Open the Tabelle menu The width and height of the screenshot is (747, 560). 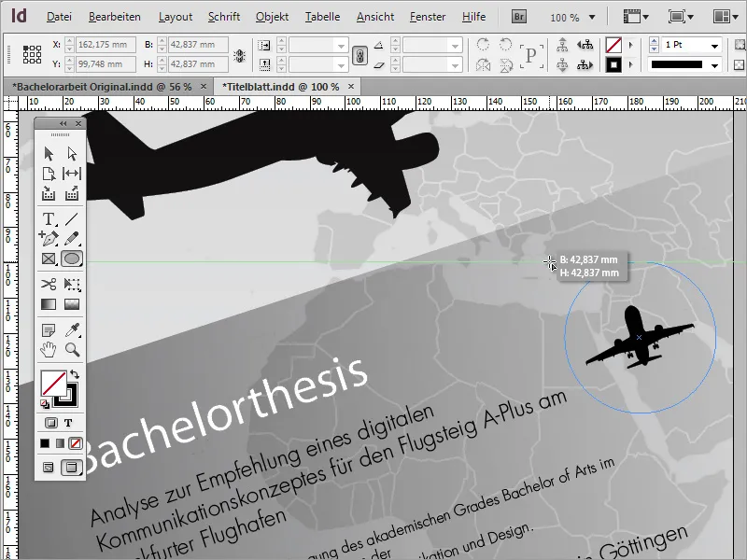(322, 17)
